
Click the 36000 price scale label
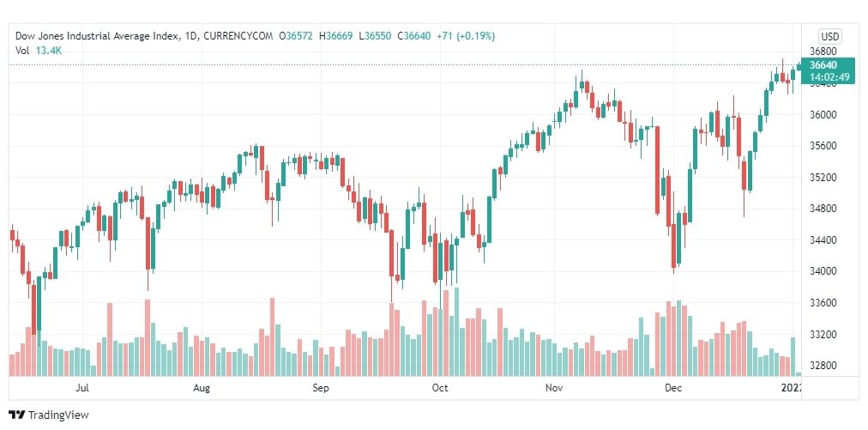[822, 115]
